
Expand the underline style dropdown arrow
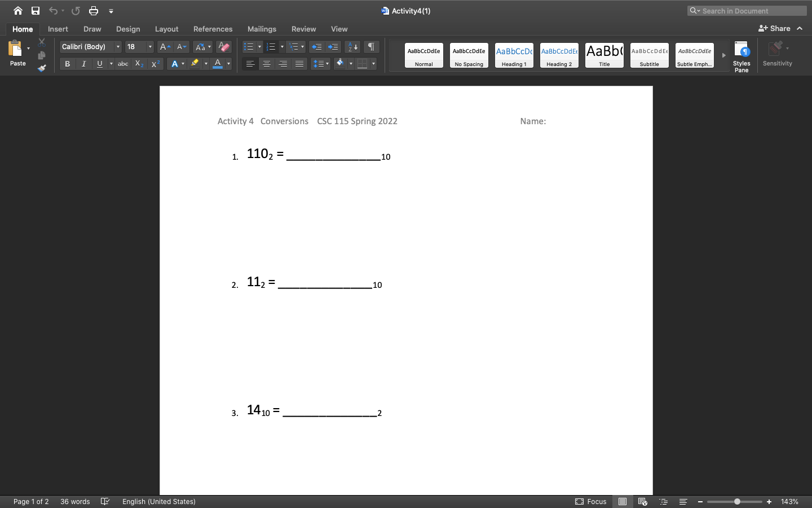click(111, 64)
